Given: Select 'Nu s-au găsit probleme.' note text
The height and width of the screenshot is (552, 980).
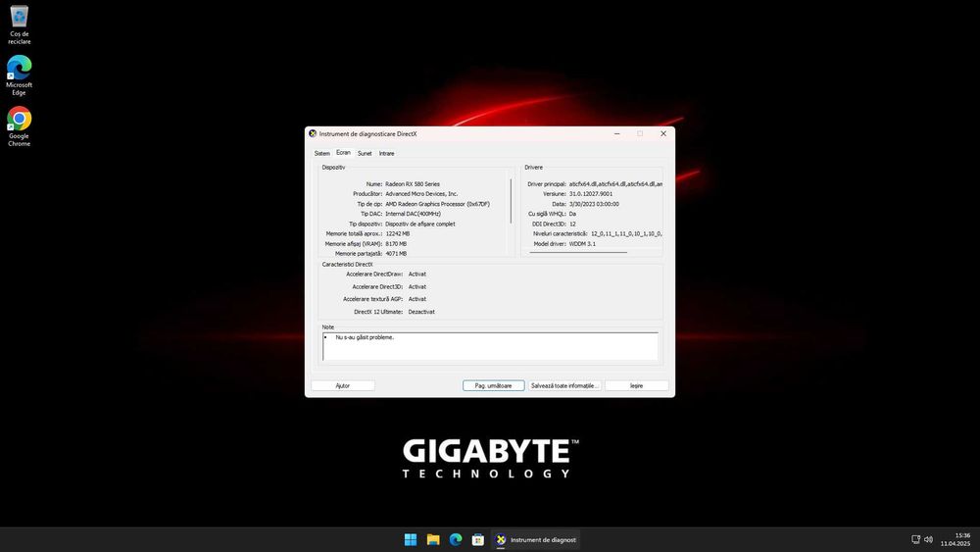Looking at the screenshot, I should pos(365,337).
